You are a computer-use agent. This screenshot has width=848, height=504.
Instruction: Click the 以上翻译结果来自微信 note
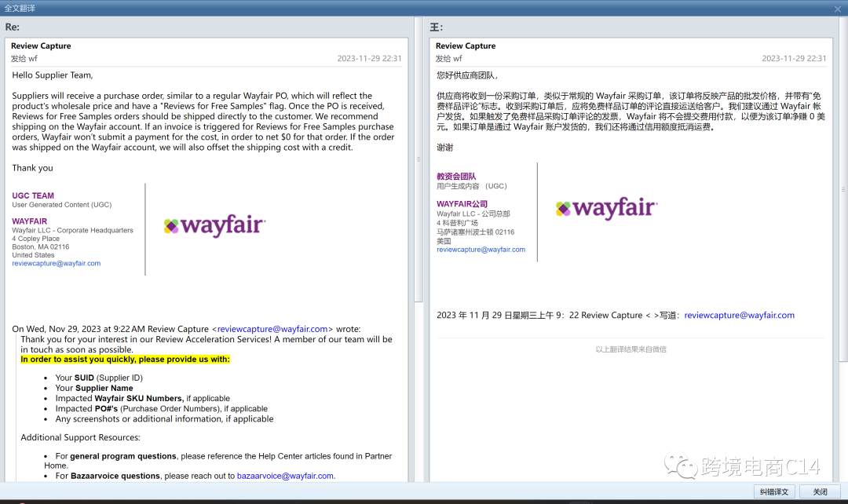[x=631, y=349]
